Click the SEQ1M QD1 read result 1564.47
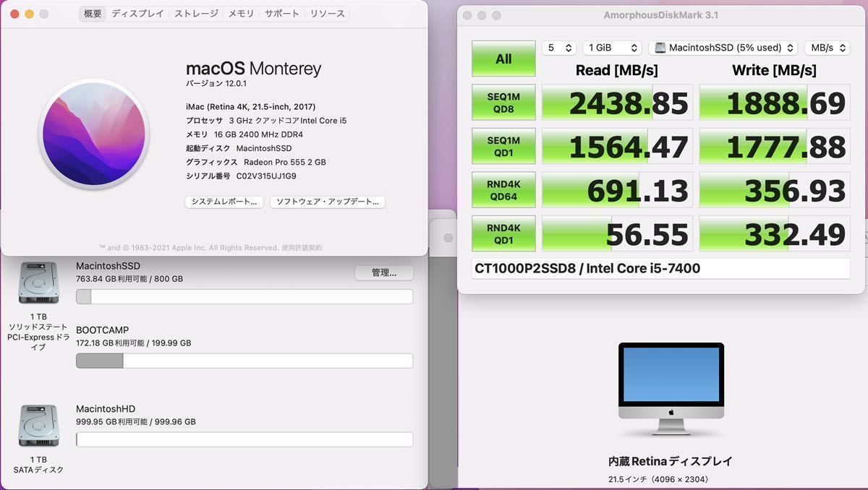Viewport: 868px width, 490px height. pos(617,147)
